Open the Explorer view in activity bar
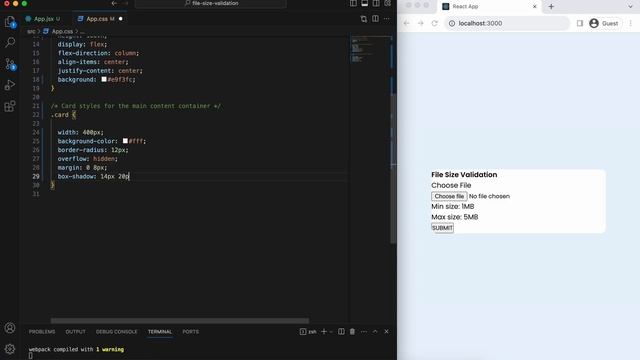 [10, 21]
